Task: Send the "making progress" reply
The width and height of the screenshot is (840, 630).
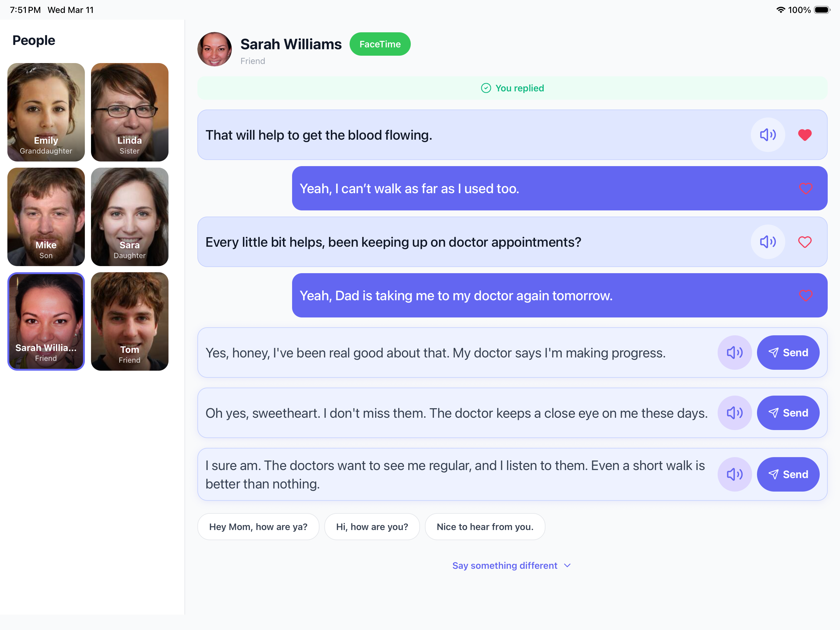Action: tap(788, 353)
